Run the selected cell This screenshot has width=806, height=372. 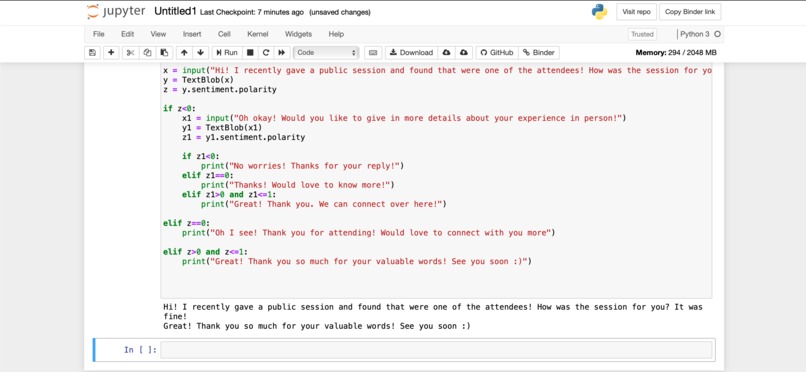coord(227,52)
